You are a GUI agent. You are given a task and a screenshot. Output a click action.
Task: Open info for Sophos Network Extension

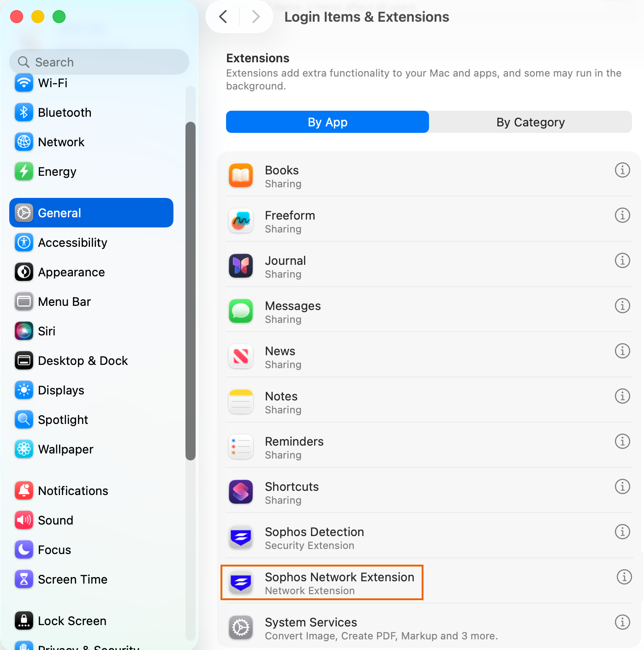(x=624, y=577)
